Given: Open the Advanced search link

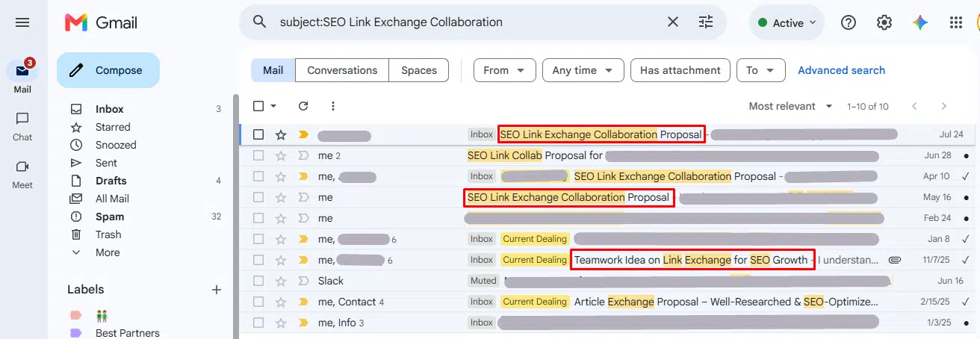Looking at the screenshot, I should click(841, 70).
